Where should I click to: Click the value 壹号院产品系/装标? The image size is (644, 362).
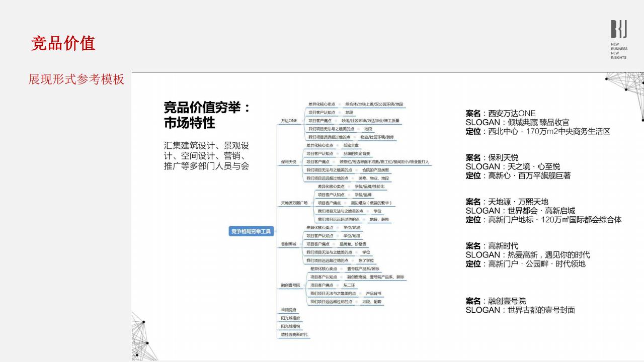(363, 268)
